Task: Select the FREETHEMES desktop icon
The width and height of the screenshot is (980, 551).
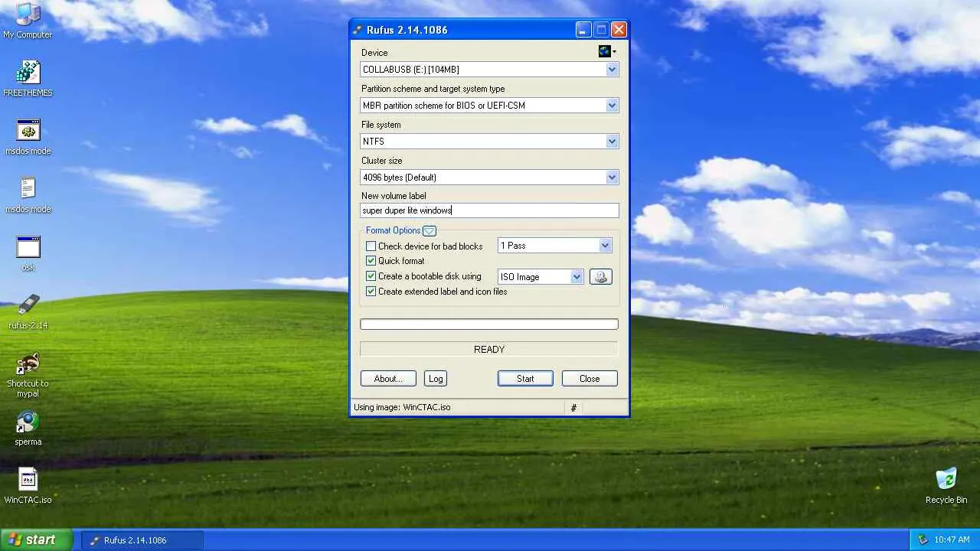Action: pyautogui.click(x=28, y=78)
